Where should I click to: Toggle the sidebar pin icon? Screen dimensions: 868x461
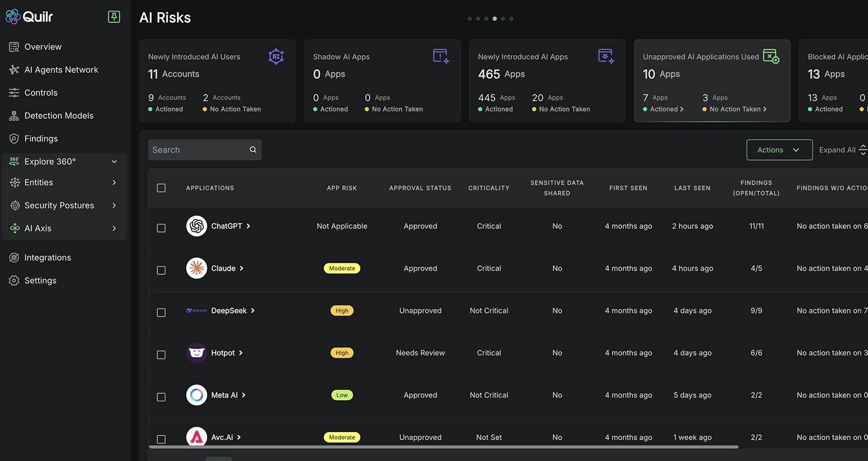click(x=114, y=17)
